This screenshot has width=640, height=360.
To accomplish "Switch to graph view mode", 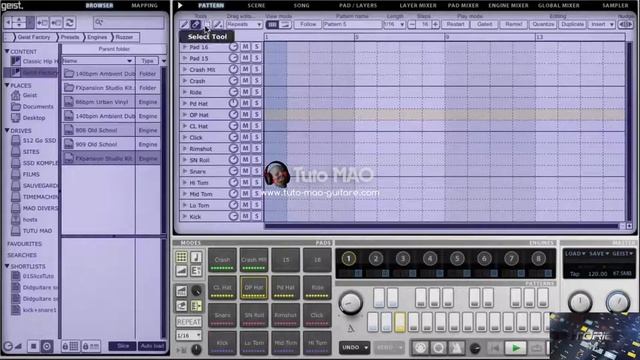I will click(x=285, y=24).
